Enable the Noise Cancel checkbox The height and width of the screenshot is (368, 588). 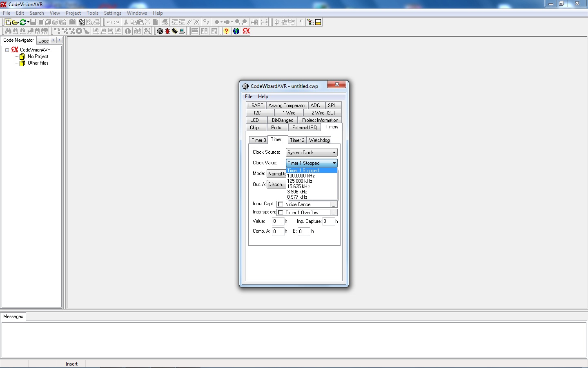[x=281, y=204]
